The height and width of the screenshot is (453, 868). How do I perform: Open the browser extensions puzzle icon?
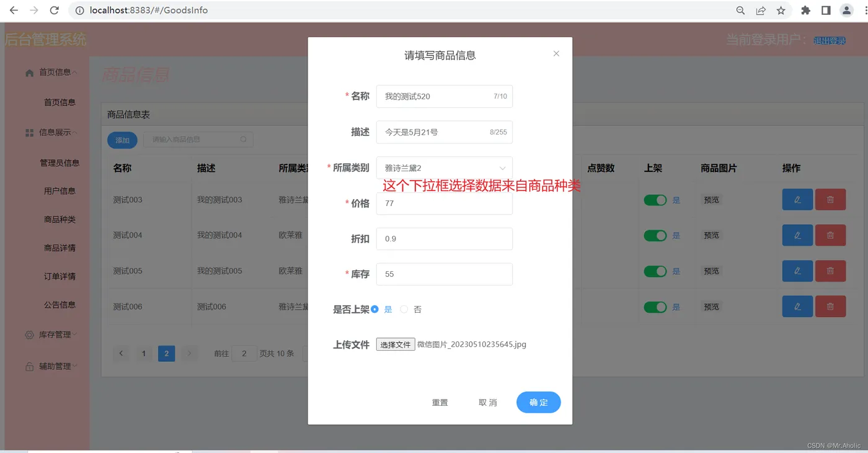(805, 11)
